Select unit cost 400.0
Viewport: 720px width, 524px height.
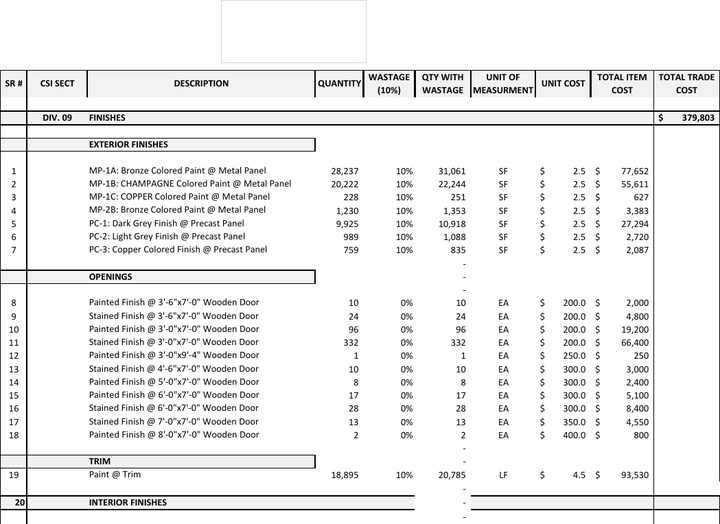click(574, 435)
